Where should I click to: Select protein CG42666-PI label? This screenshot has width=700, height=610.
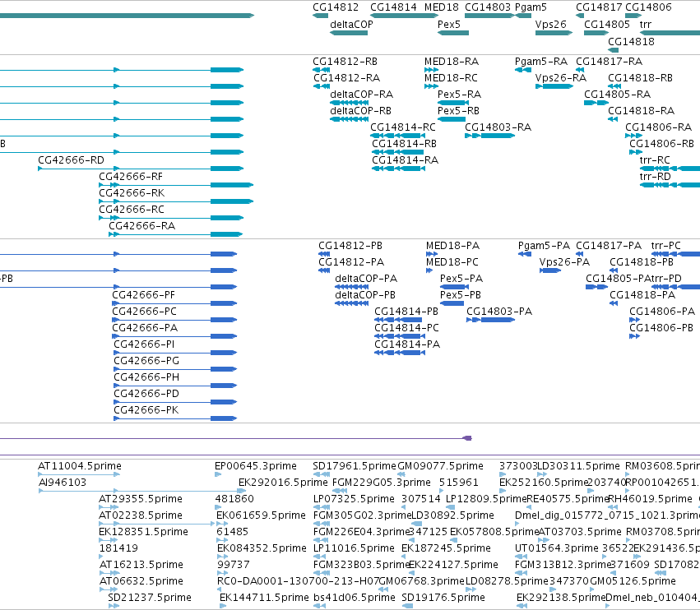[x=144, y=344]
